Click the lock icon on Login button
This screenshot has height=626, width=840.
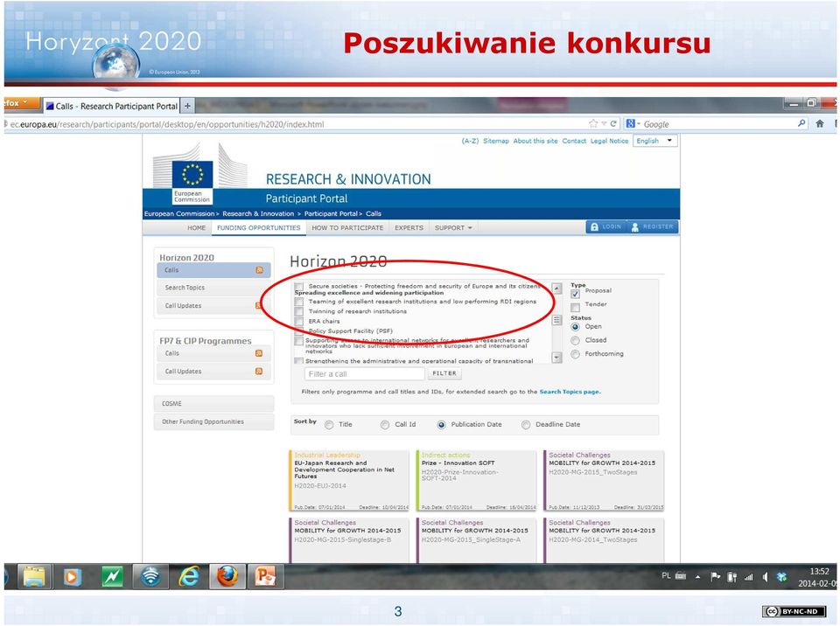(594, 227)
